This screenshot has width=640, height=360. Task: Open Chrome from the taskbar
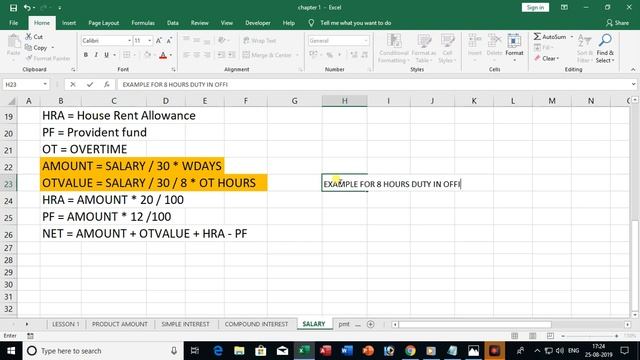410,351
